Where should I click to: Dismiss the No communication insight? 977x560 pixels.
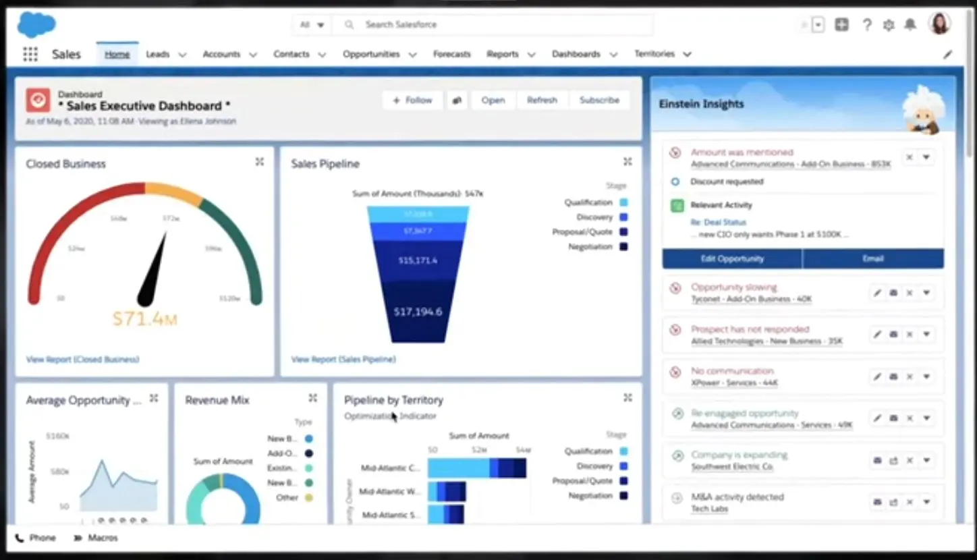coord(910,376)
